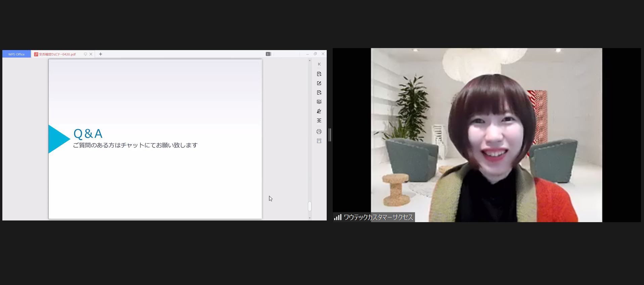Open a new tab with plus button
This screenshot has width=644, height=285.
pyautogui.click(x=100, y=54)
